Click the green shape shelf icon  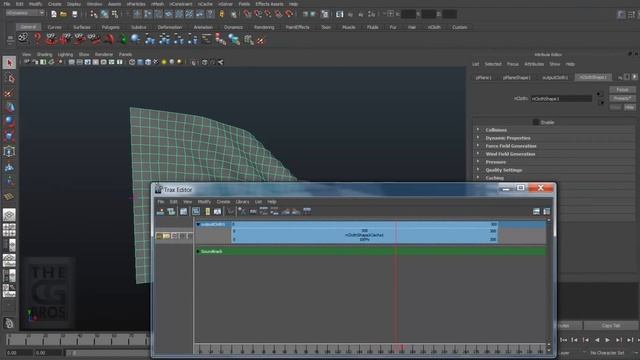(x=123, y=40)
